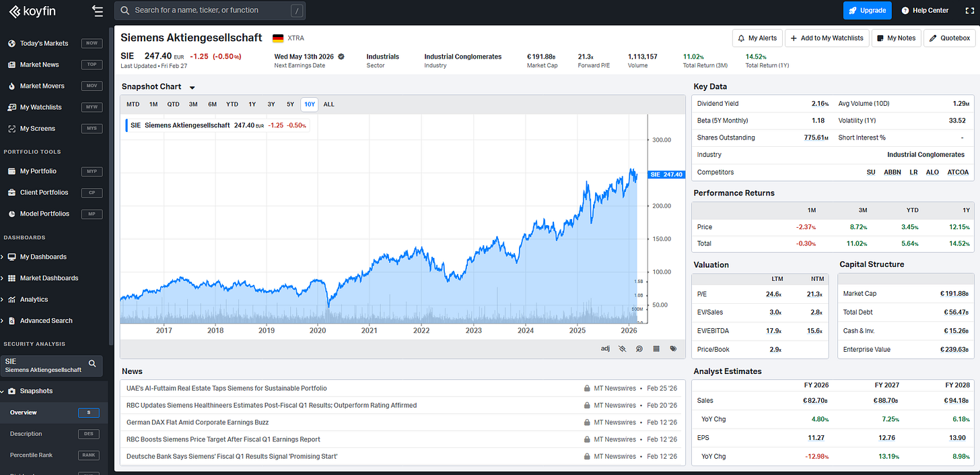Click lock icon on German DAX Flat news
The height and width of the screenshot is (475, 980).
click(x=587, y=422)
